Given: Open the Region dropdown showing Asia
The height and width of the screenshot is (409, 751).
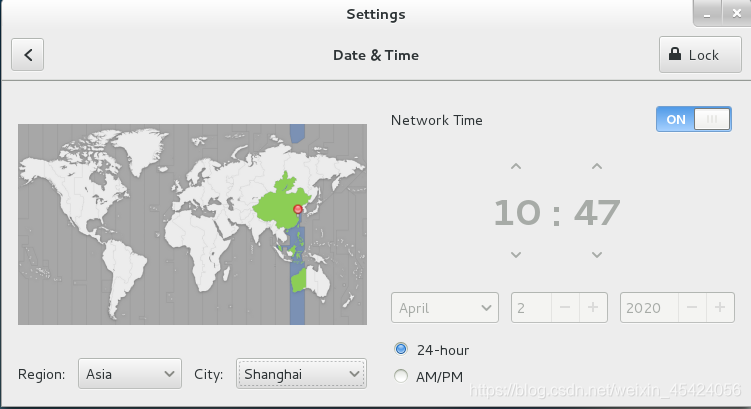Looking at the screenshot, I should click(130, 374).
